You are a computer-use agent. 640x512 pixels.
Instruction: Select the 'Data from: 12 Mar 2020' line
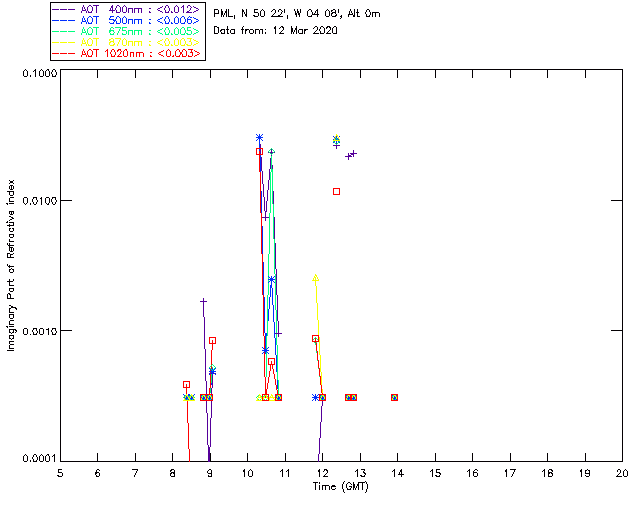coord(276,31)
